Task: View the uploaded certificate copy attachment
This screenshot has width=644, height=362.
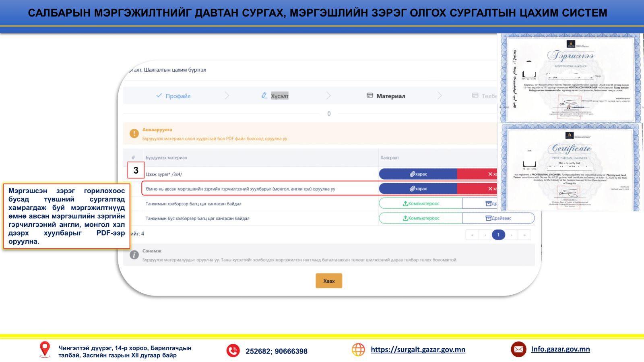Action: coord(418,188)
